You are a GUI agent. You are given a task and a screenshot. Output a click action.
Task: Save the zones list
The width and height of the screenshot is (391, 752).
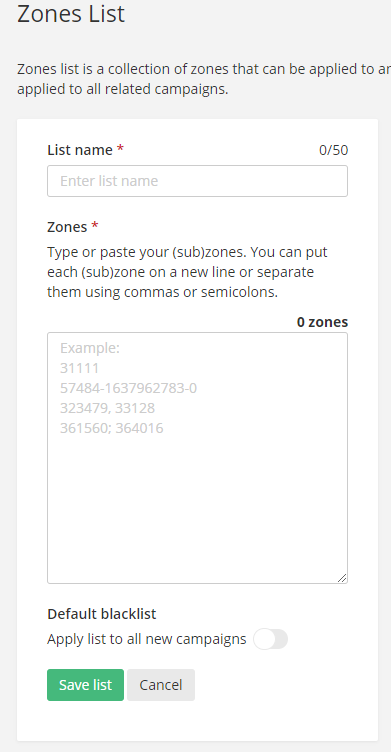pyautogui.click(x=85, y=685)
